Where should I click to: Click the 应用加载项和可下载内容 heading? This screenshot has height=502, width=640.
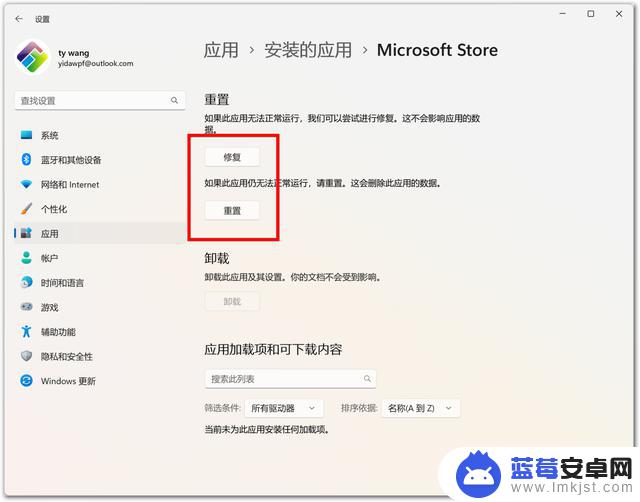pyautogui.click(x=273, y=349)
